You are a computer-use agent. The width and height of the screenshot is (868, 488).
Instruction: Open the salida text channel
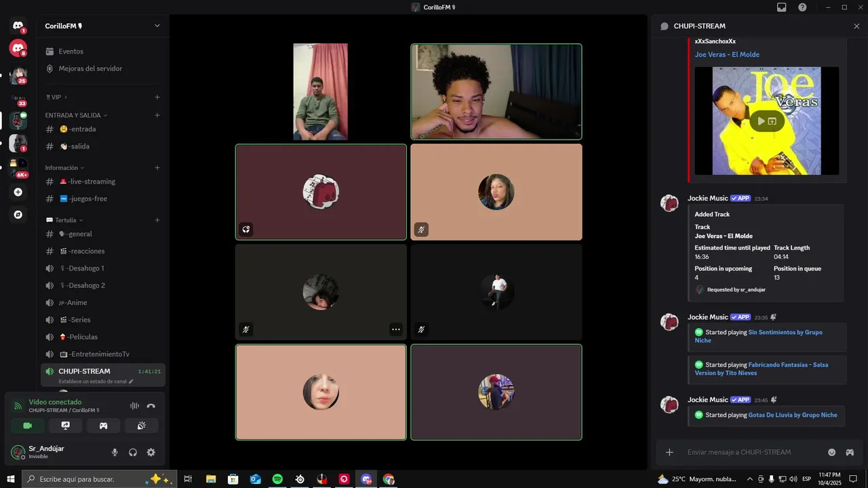pyautogui.click(x=103, y=146)
